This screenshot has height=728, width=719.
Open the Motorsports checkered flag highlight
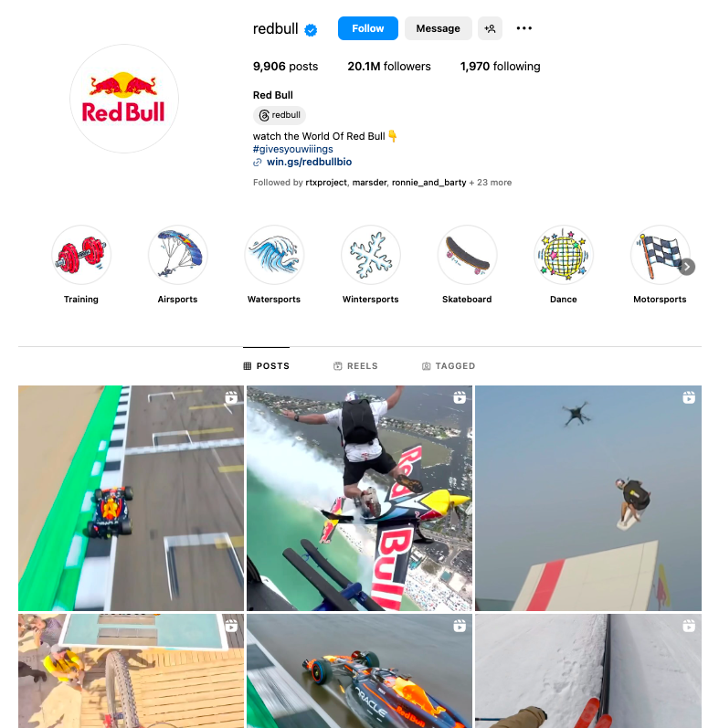tap(660, 255)
